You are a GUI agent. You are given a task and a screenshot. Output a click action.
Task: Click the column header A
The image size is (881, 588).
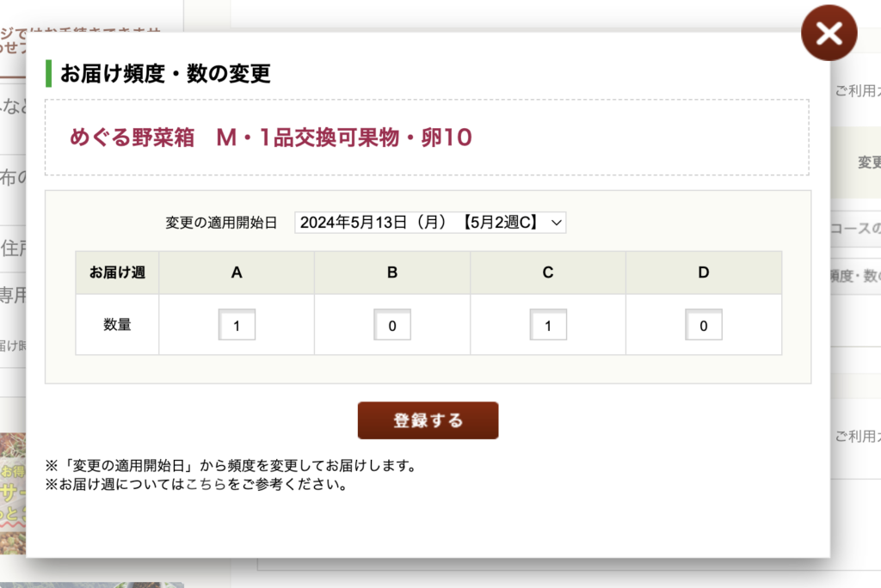click(237, 273)
